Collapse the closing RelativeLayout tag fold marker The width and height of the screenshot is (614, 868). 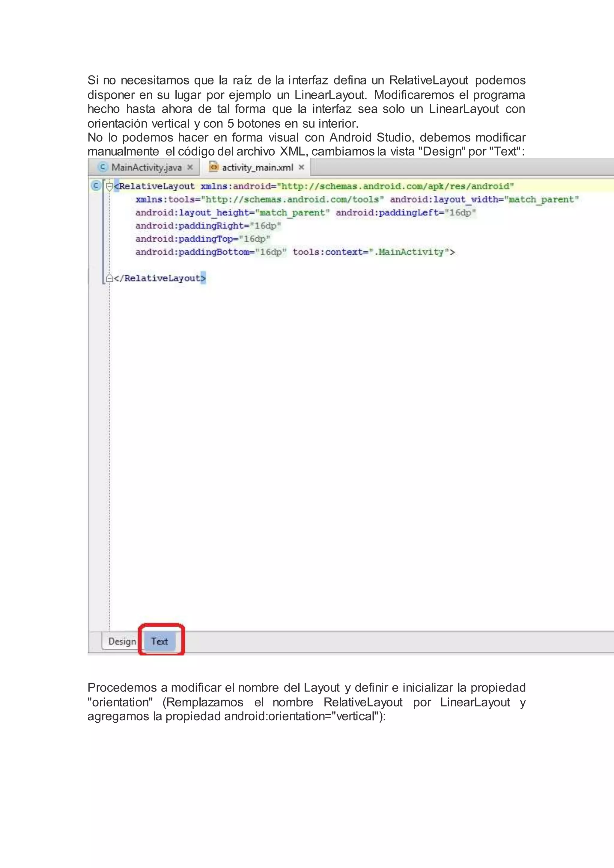tap(109, 278)
